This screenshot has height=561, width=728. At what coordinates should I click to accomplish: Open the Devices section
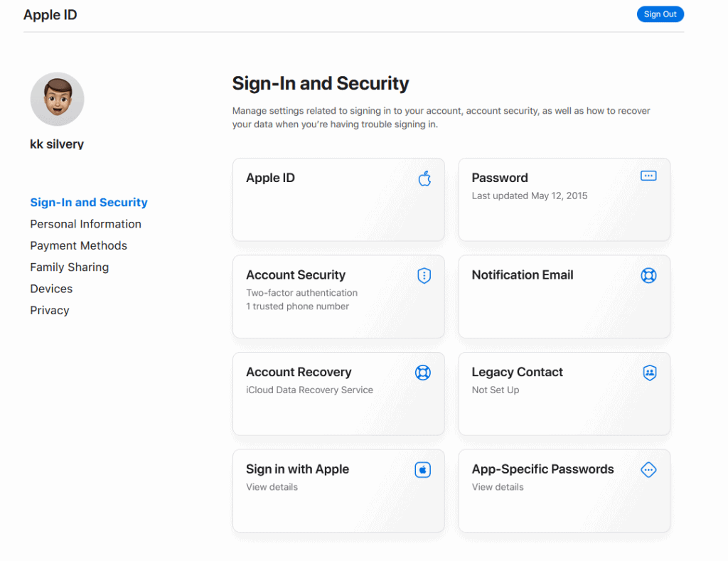51,289
